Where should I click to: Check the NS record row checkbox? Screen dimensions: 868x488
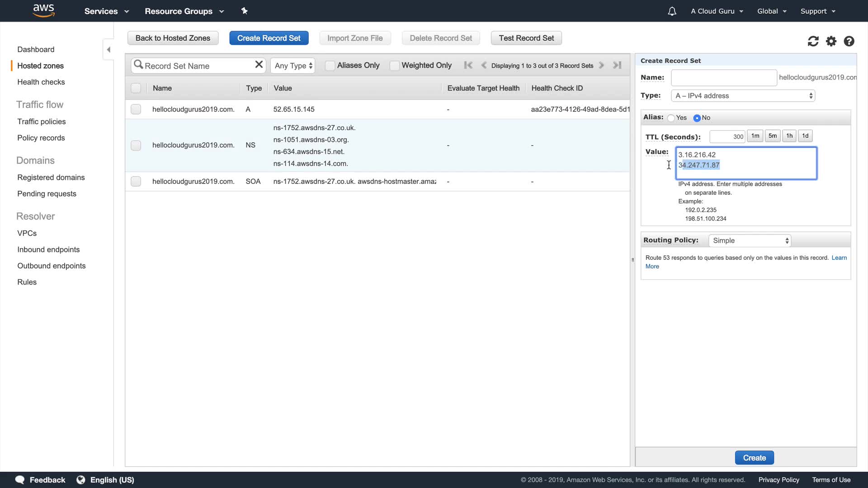tap(136, 145)
